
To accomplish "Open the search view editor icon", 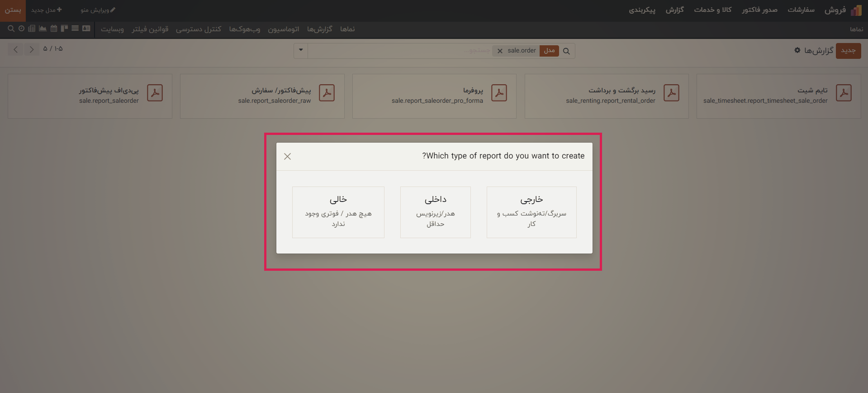I will coord(11,29).
